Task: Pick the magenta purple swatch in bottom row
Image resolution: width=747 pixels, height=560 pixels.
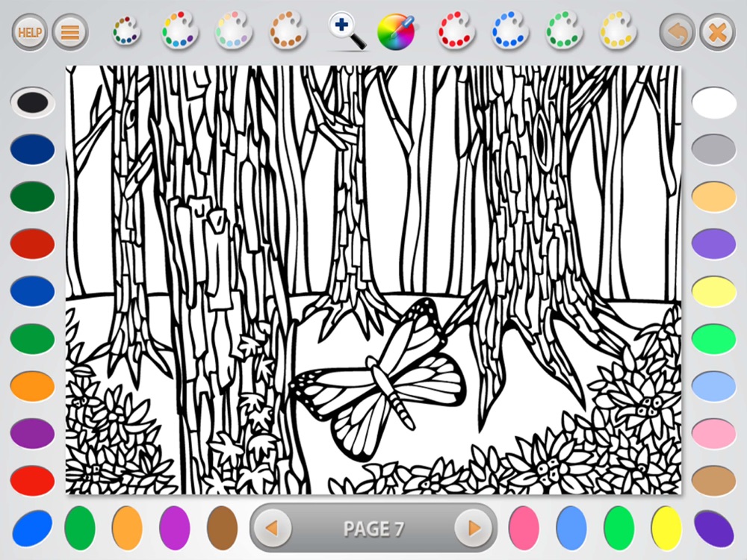Action: [175, 528]
